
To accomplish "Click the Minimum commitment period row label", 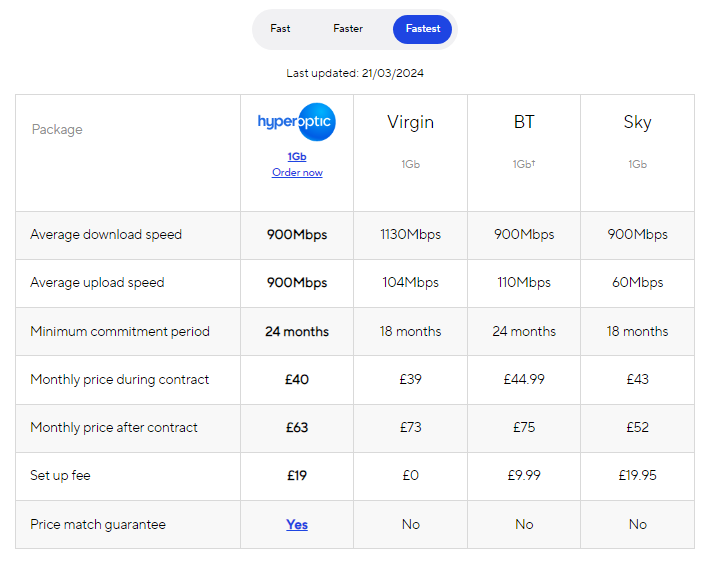I will [120, 331].
